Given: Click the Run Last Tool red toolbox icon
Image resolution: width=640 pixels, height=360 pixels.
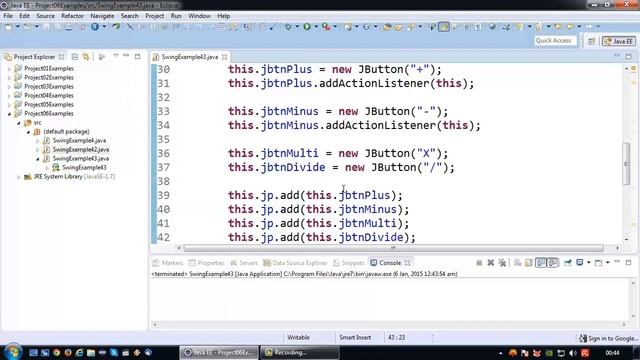Looking at the screenshot, I should 326,27.
